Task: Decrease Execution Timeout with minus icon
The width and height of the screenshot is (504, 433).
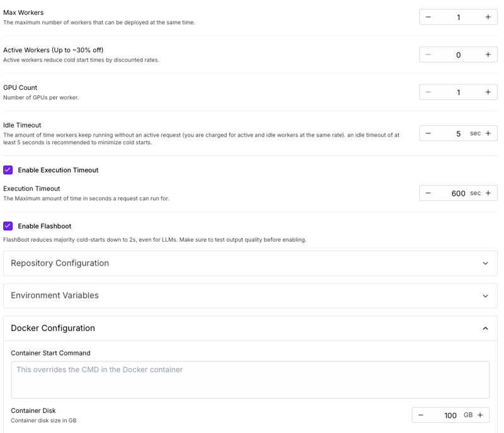Action: [x=428, y=193]
